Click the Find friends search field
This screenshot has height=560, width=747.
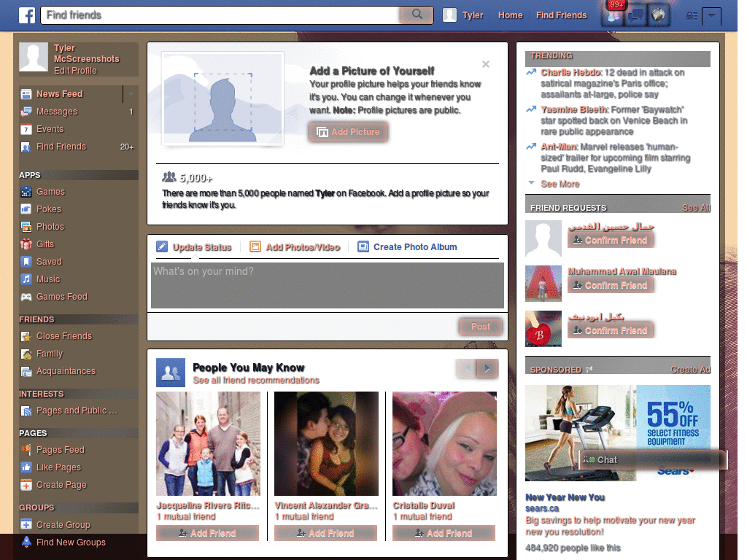[x=220, y=15]
